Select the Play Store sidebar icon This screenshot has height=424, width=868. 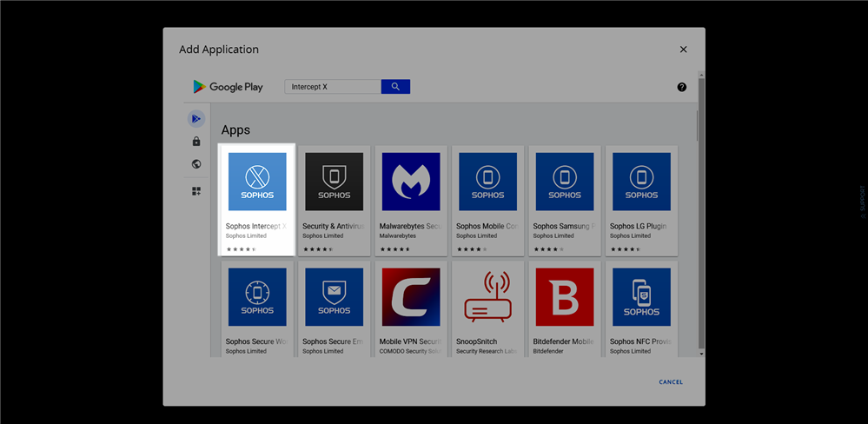(196, 118)
